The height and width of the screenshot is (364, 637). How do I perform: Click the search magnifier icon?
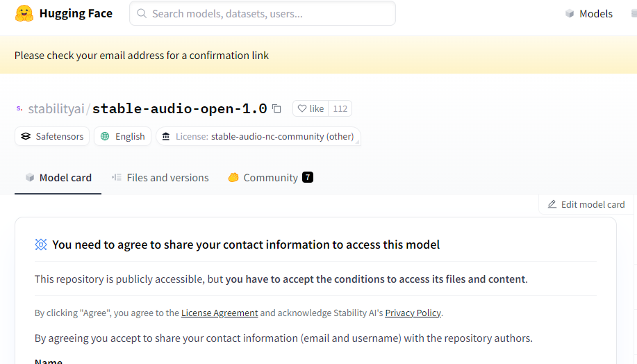pyautogui.click(x=142, y=14)
